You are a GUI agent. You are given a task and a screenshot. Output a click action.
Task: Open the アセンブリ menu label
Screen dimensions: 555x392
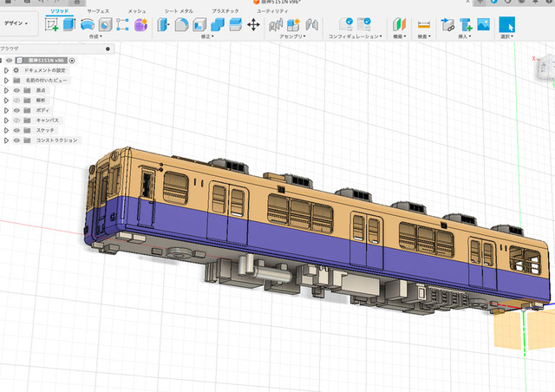(x=292, y=36)
